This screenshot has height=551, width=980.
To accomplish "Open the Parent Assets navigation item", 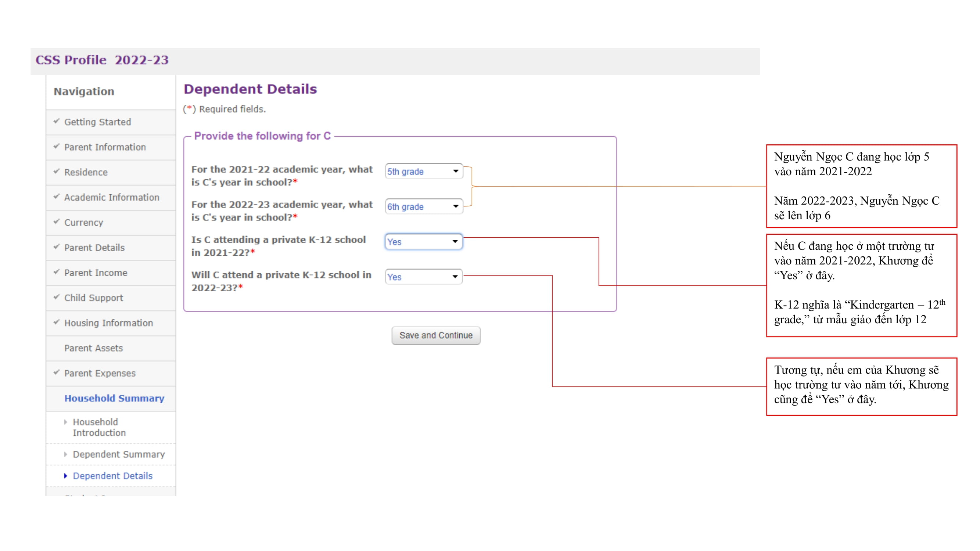I will point(94,348).
